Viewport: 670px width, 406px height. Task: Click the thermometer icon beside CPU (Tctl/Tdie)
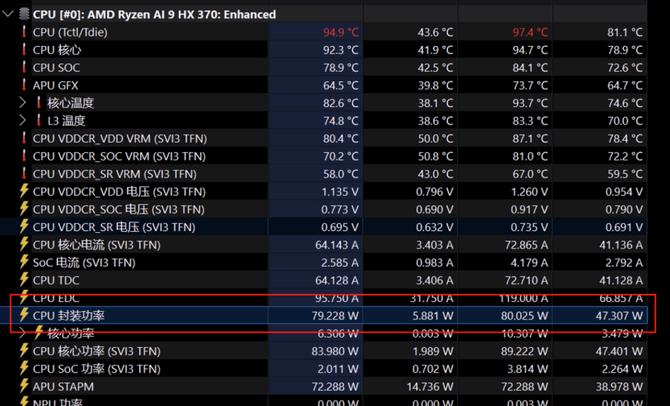[24, 32]
